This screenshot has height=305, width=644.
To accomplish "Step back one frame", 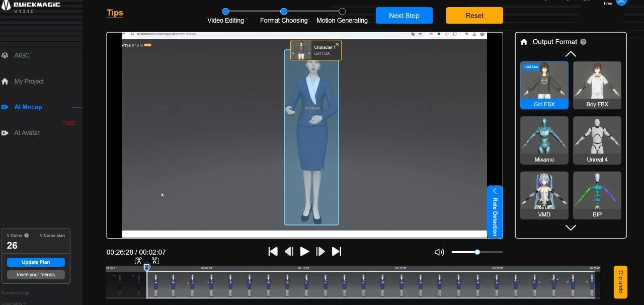I will [x=289, y=252].
